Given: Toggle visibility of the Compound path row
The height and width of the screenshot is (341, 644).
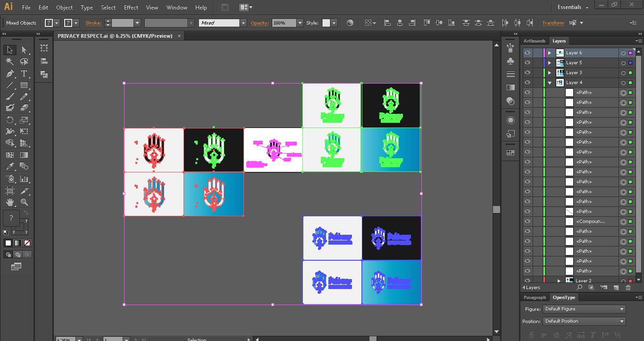Looking at the screenshot, I should 527,222.
